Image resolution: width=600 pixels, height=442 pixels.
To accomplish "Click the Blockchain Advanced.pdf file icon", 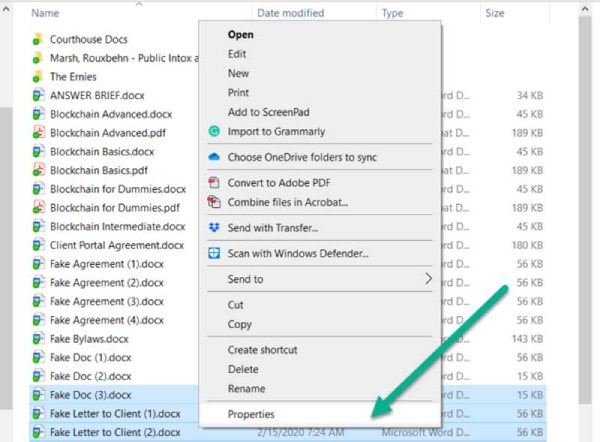I will (37, 132).
